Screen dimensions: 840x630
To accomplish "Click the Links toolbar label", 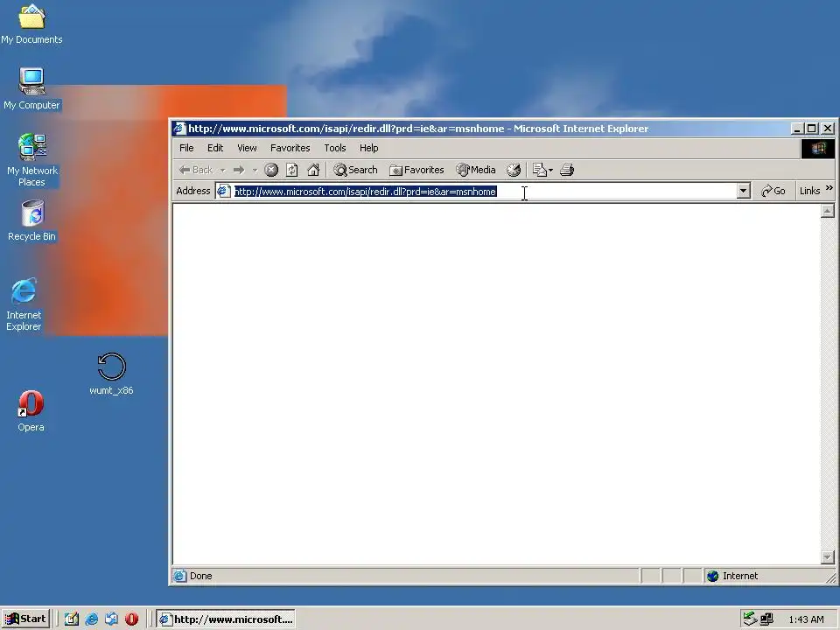I will tap(809, 191).
